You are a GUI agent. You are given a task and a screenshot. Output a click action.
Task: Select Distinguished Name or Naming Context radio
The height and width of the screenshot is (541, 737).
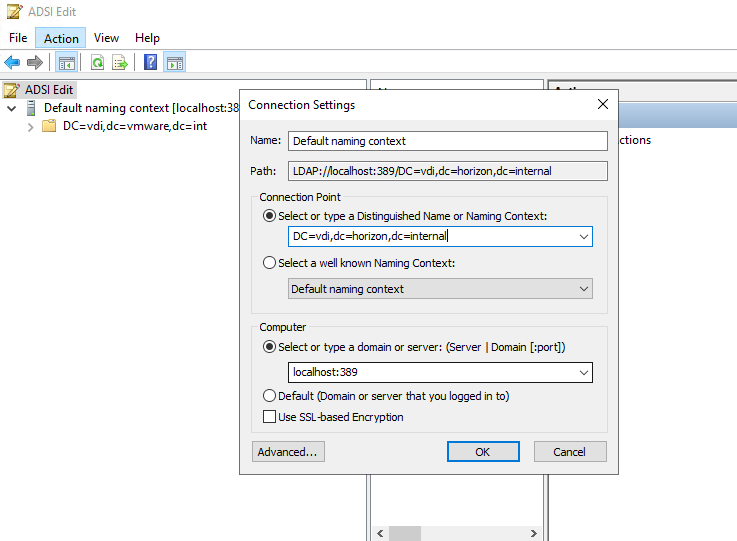[x=269, y=216]
